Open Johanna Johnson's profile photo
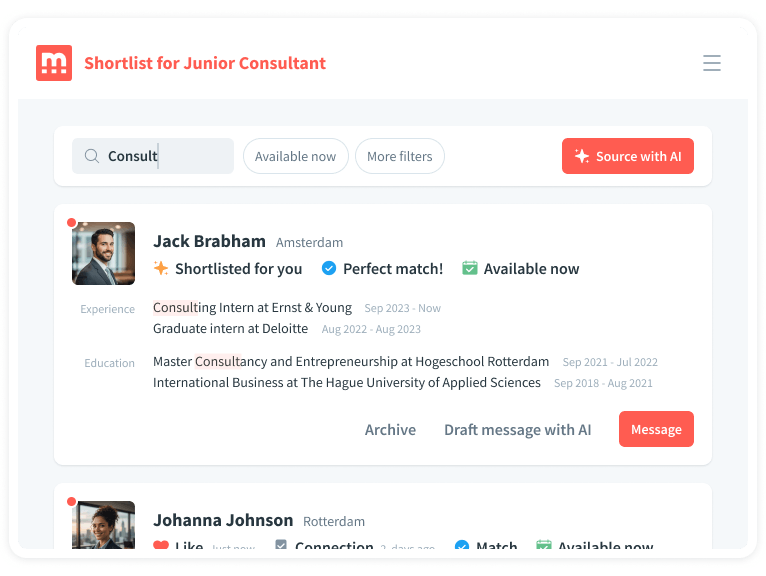 click(x=103, y=526)
